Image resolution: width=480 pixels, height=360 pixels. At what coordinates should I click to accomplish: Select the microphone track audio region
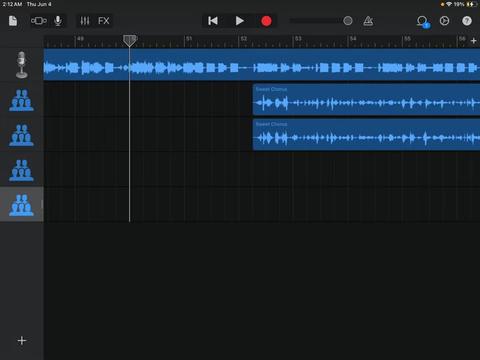click(262, 65)
